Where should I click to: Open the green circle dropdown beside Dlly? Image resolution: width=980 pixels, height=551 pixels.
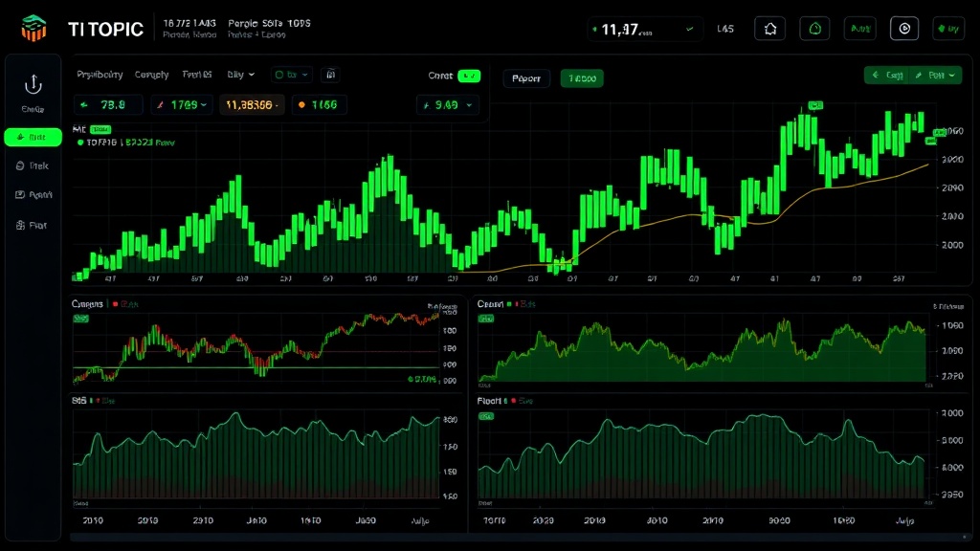point(291,75)
